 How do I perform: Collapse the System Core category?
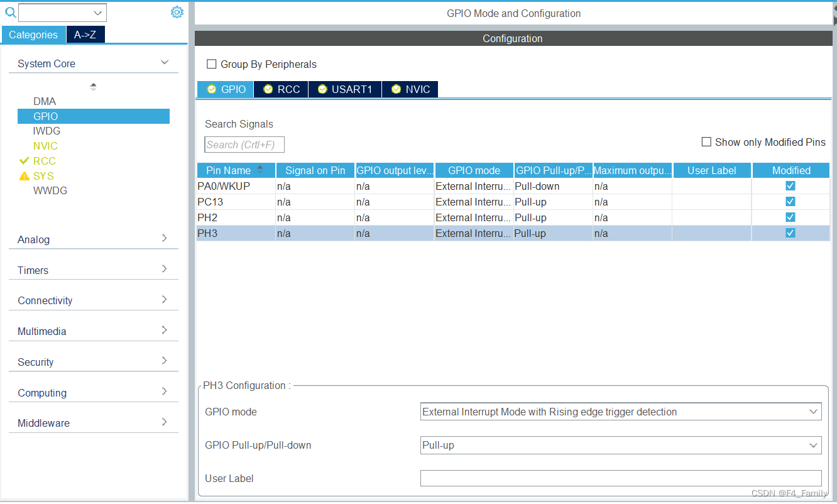coord(165,62)
